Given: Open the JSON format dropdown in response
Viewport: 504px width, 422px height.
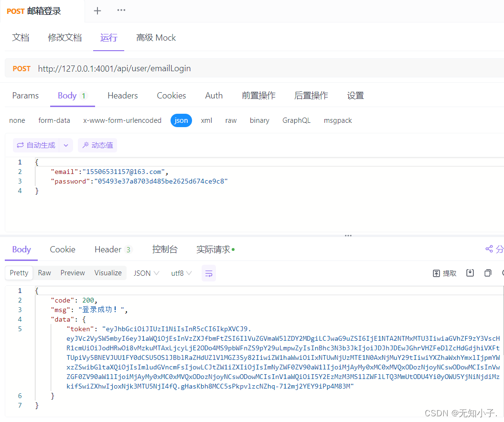Looking at the screenshot, I should click(x=146, y=273).
